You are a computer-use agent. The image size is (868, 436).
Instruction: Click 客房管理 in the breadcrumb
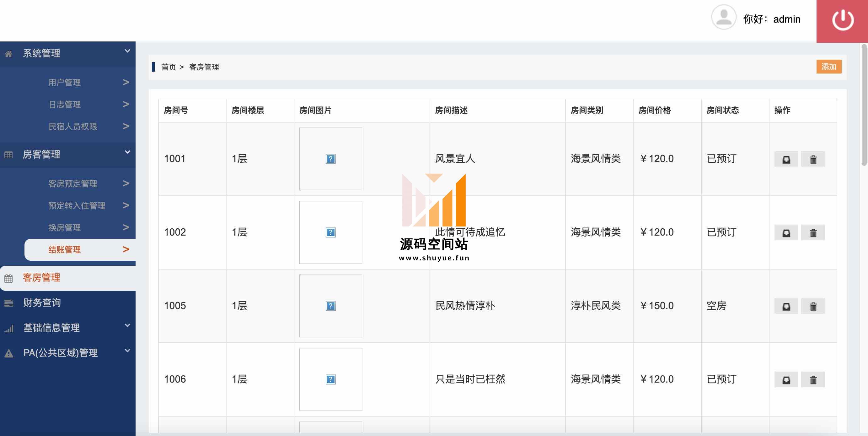[x=204, y=67]
